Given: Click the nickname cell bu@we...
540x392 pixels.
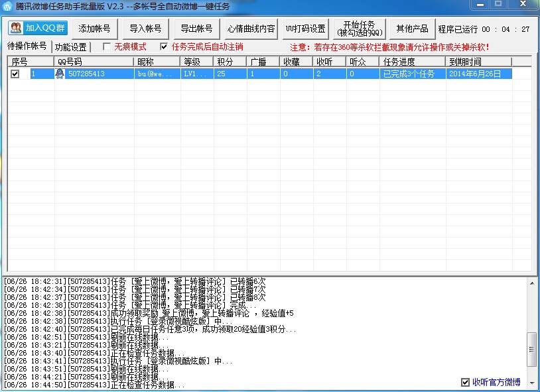Looking at the screenshot, I should coord(157,74).
